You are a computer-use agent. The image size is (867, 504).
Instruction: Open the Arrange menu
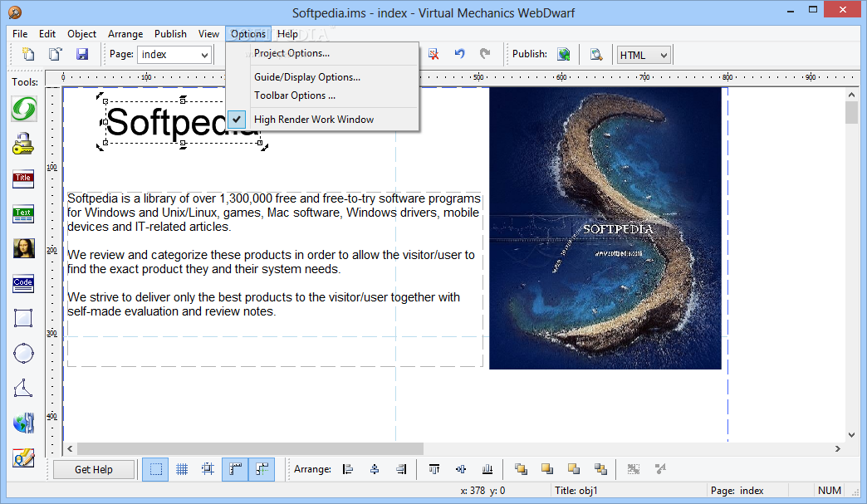point(125,34)
